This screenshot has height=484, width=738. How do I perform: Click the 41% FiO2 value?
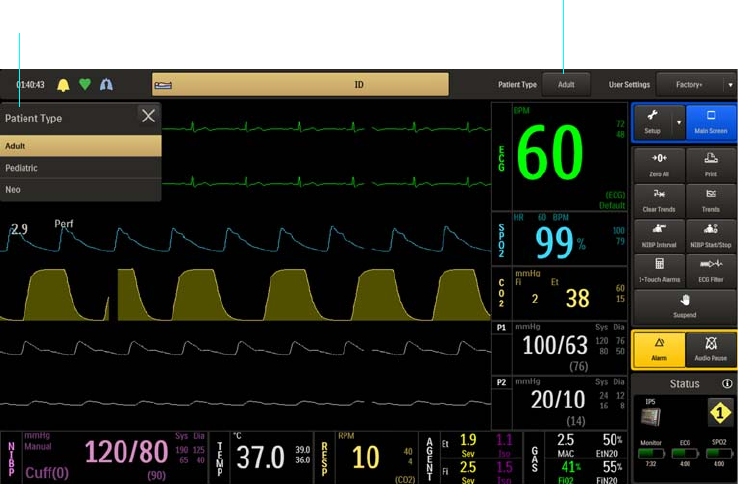coord(571,467)
